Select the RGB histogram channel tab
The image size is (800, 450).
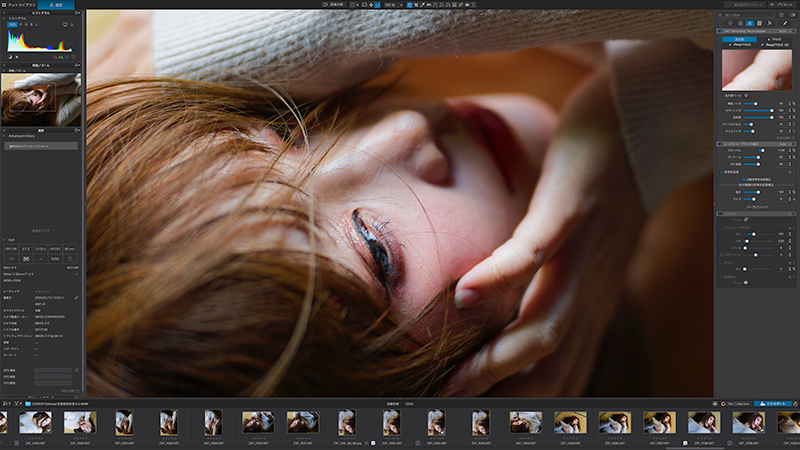pyautogui.click(x=12, y=24)
